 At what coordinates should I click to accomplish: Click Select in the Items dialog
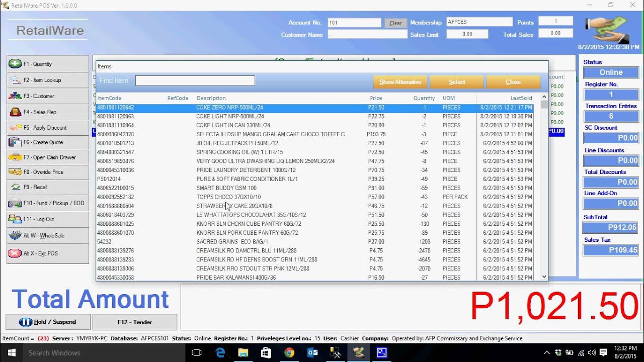pyautogui.click(x=457, y=82)
